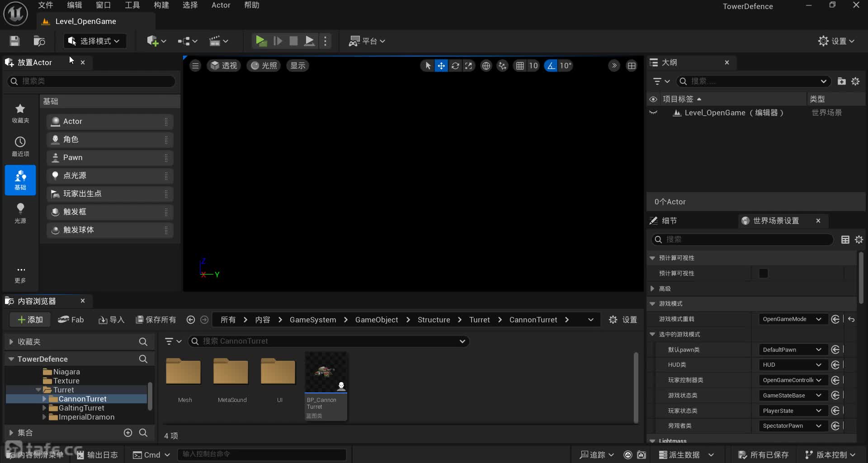
Task: Toggle rotation angle snapping in viewport
Action: click(x=551, y=66)
